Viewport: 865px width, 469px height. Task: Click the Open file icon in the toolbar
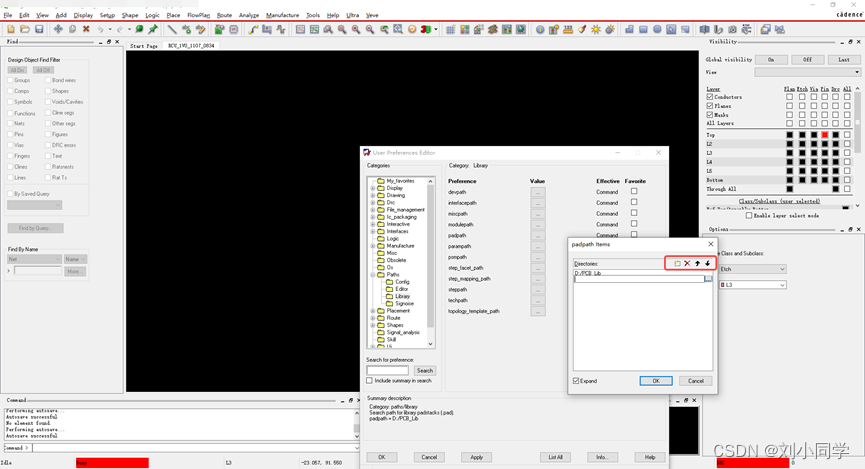[x=25, y=30]
